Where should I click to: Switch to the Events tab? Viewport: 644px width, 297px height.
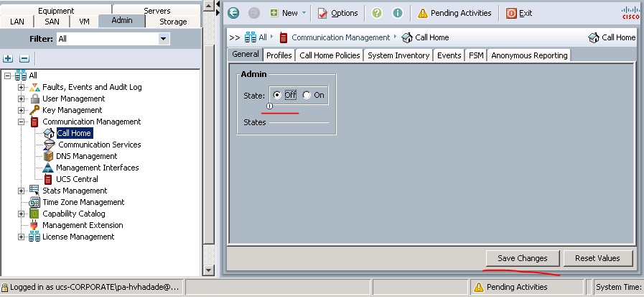point(449,55)
